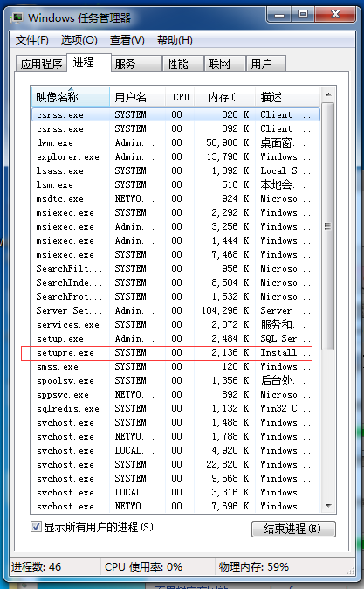Sort by 内存 column header

coord(225,97)
